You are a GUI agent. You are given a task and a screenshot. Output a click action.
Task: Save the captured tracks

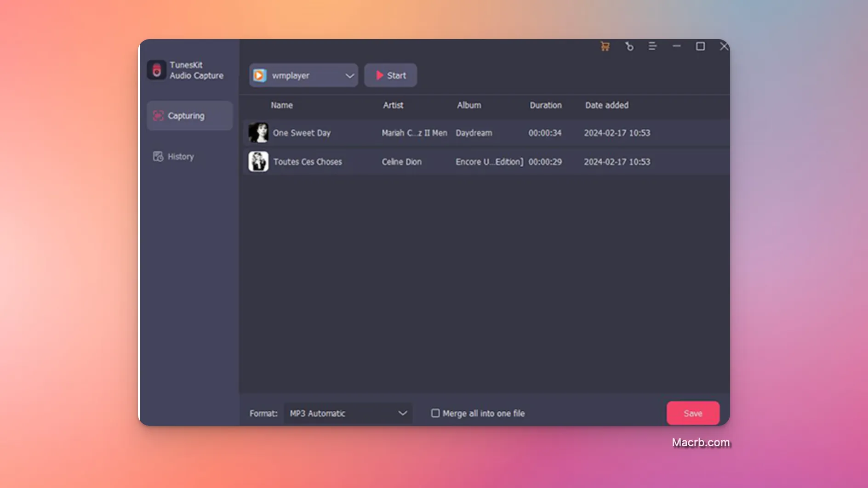pos(693,413)
